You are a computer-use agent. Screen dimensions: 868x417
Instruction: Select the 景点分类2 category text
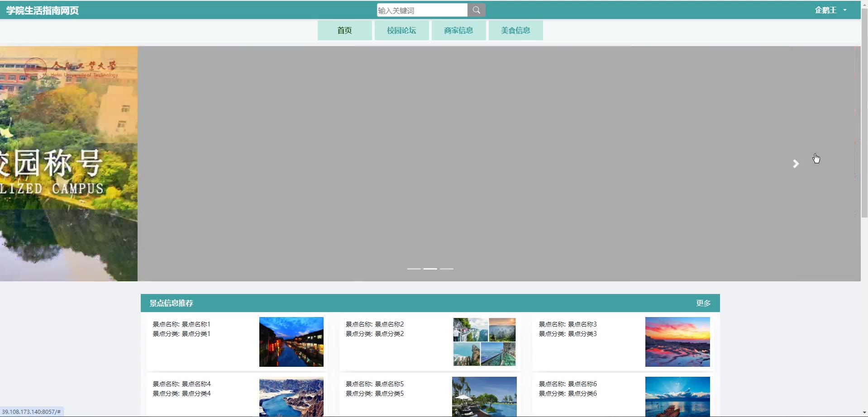389,334
